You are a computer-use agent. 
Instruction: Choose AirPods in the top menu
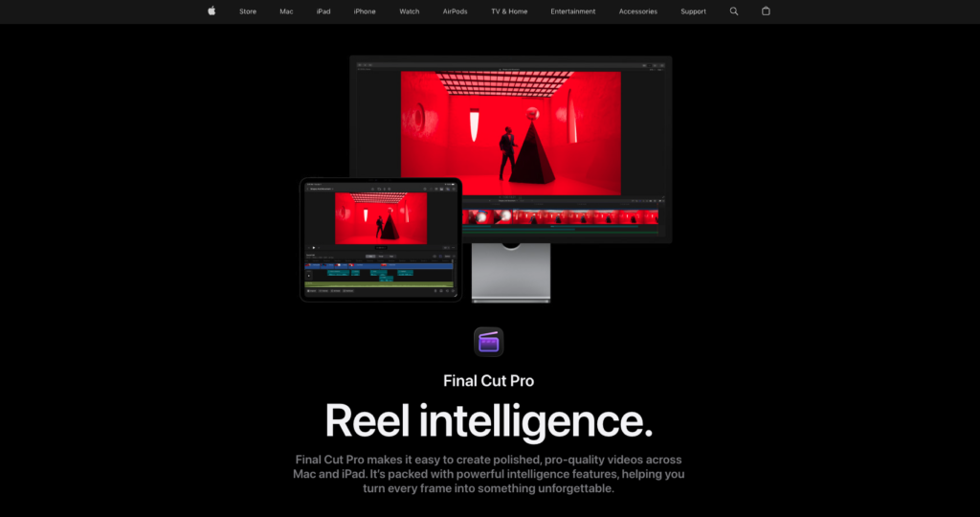455,11
